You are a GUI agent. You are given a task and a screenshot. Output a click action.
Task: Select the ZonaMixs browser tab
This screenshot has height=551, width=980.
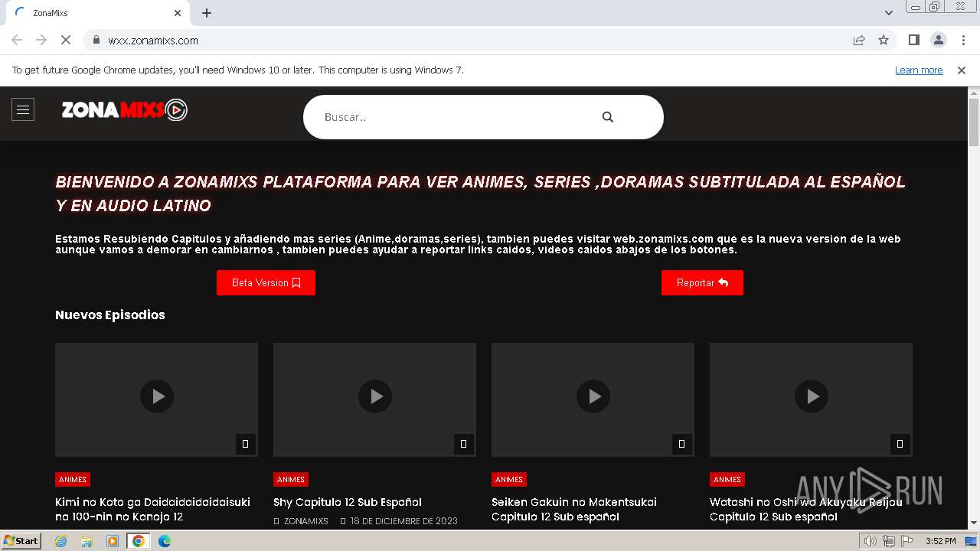(x=97, y=13)
